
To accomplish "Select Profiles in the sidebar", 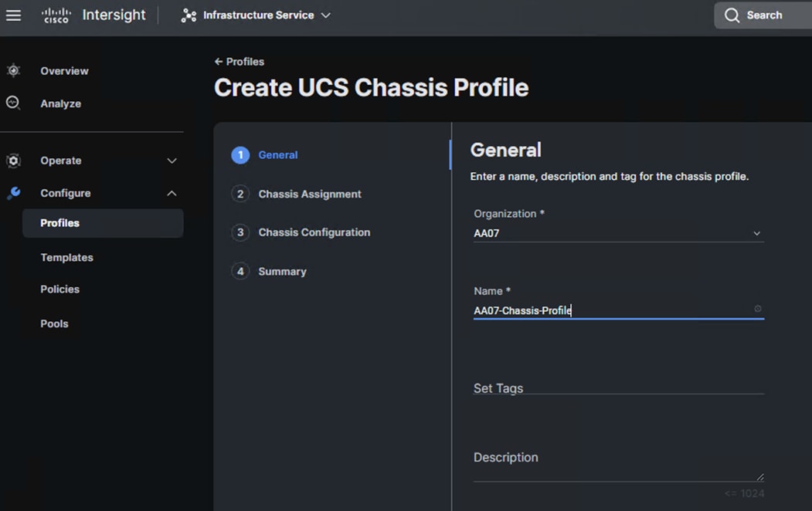I will (x=103, y=223).
